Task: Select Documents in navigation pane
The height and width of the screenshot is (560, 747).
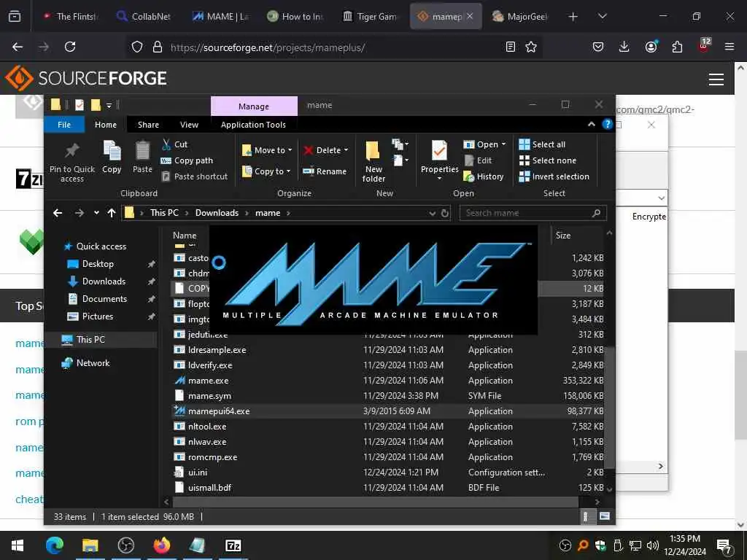Action: 104,298
